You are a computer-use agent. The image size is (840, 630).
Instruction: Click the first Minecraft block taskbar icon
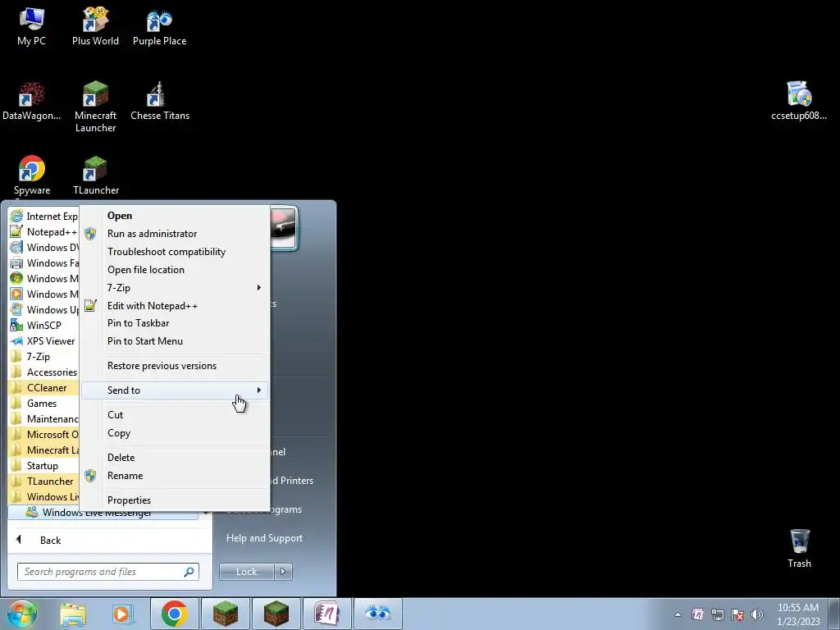coord(225,614)
